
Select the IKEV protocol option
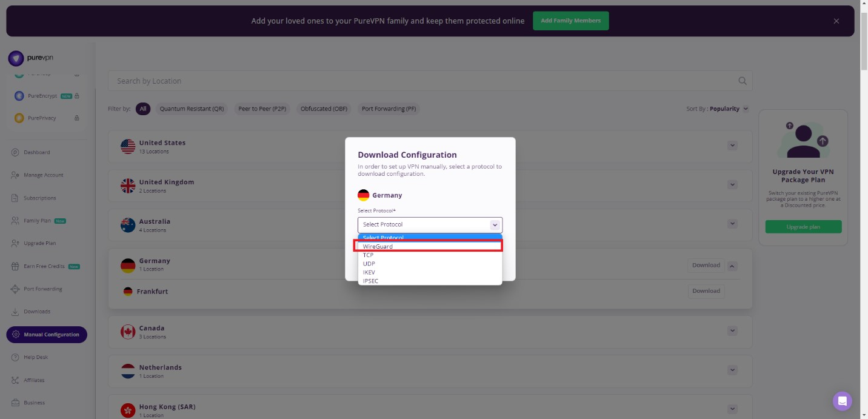click(x=369, y=272)
